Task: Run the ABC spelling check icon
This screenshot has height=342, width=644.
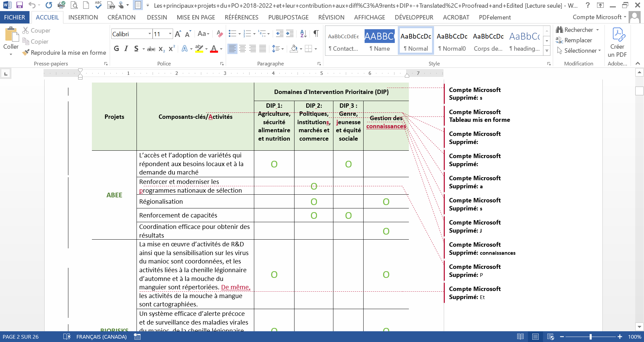Action: (x=98, y=5)
